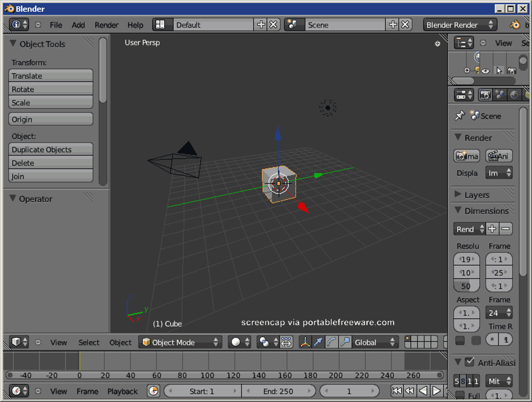The width and height of the screenshot is (532, 402).
Task: Open the render presets dropdown
Action: tap(469, 229)
